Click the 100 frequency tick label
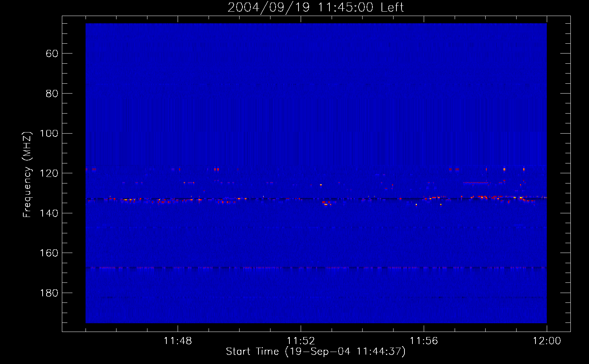The width and height of the screenshot is (589, 364). [49, 134]
